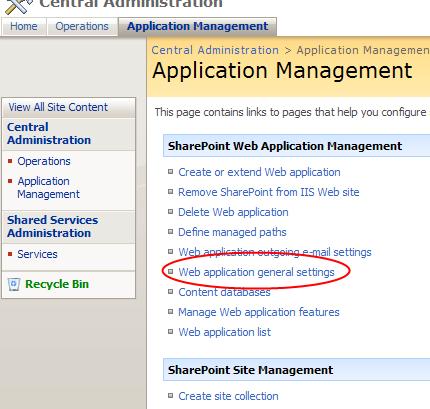Click Application Management breadcrumb entry
430x409 pixels.
363,50
